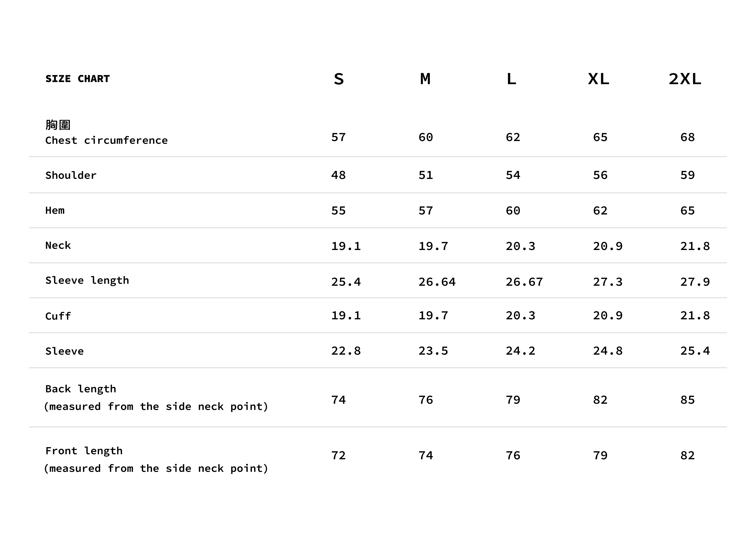Click the SIZE CHART heading
The width and height of the screenshot is (756, 534).
click(x=77, y=79)
